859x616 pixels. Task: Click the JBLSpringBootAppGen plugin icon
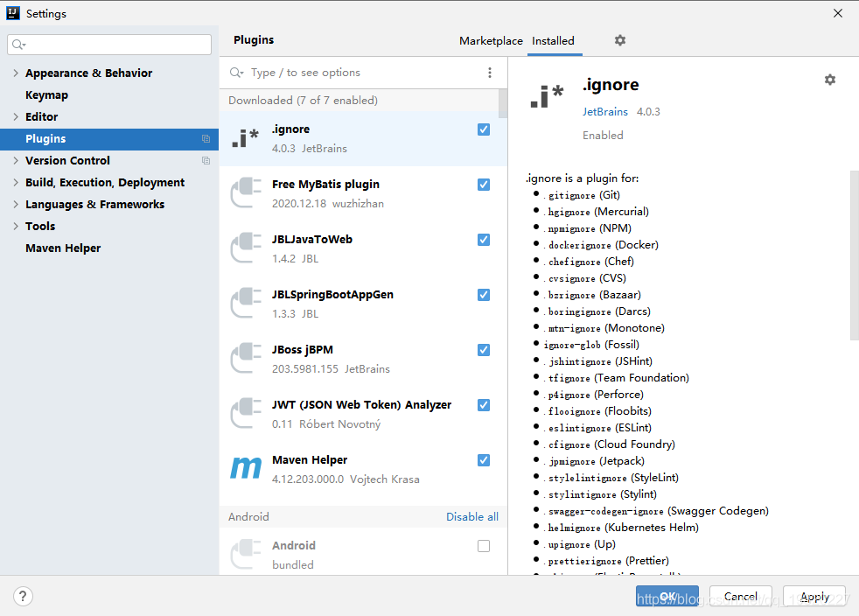(x=245, y=303)
